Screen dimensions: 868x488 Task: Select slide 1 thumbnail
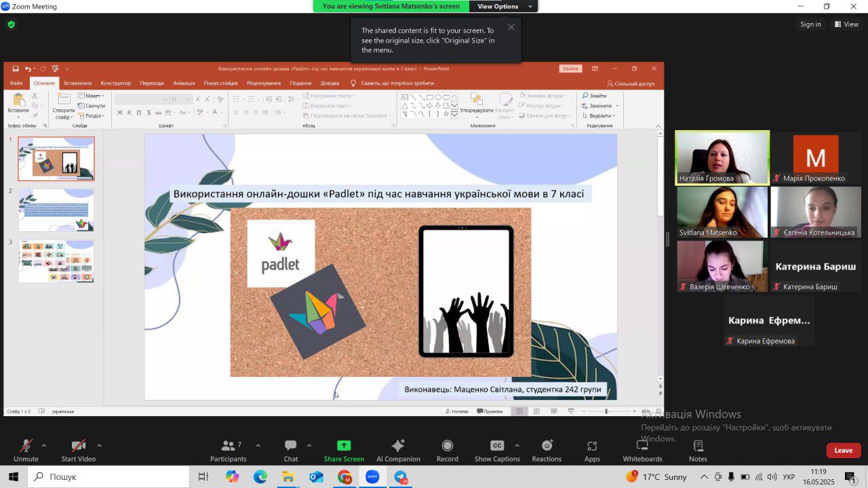click(56, 159)
